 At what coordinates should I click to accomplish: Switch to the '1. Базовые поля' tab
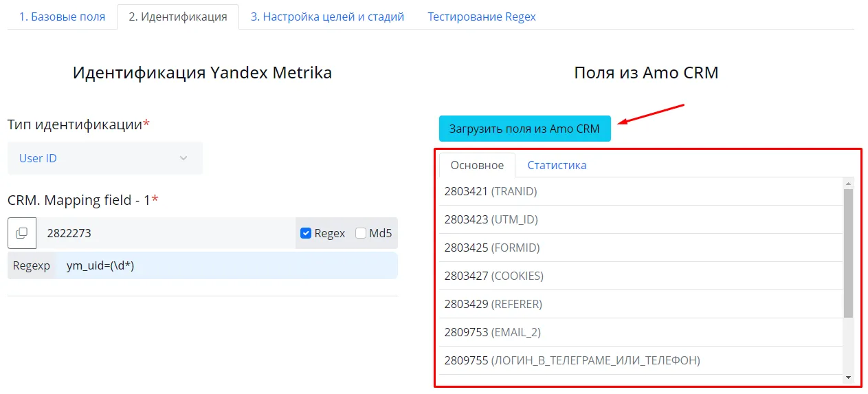tap(62, 17)
